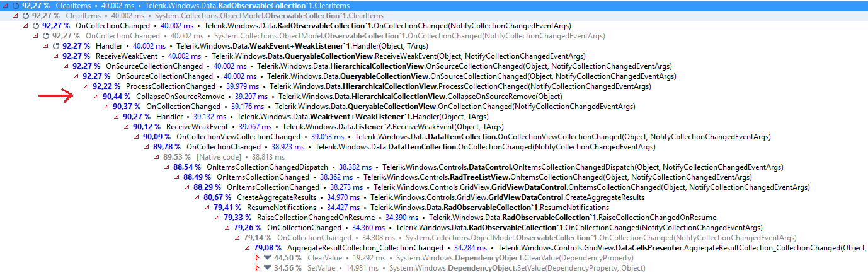Click filter icon beside 34,56 % SetValue
Screen dimensions: 868x275
(267, 268)
